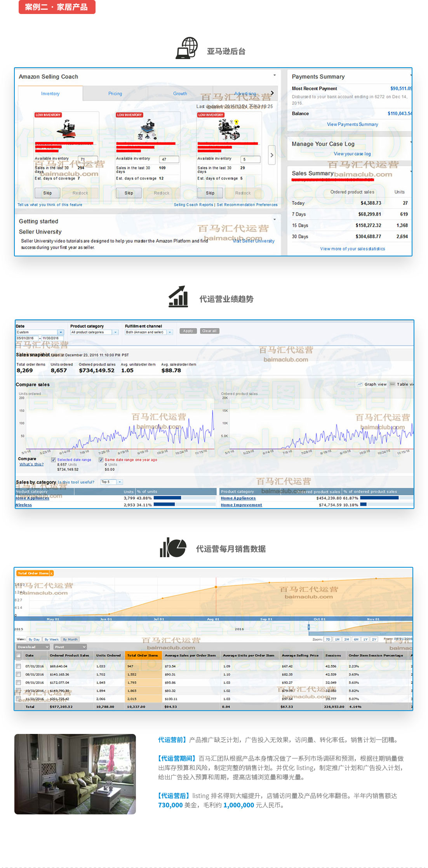This screenshot has height=868, width=428.
Task: Click the second product's Available inventory field
Action: 169,159
